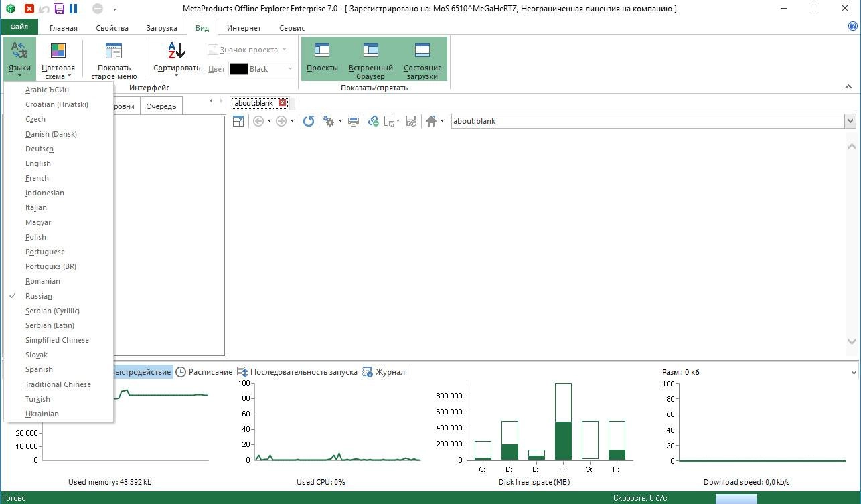861x504 pixels.
Task: Choose English from the language list
Action: 59,163
